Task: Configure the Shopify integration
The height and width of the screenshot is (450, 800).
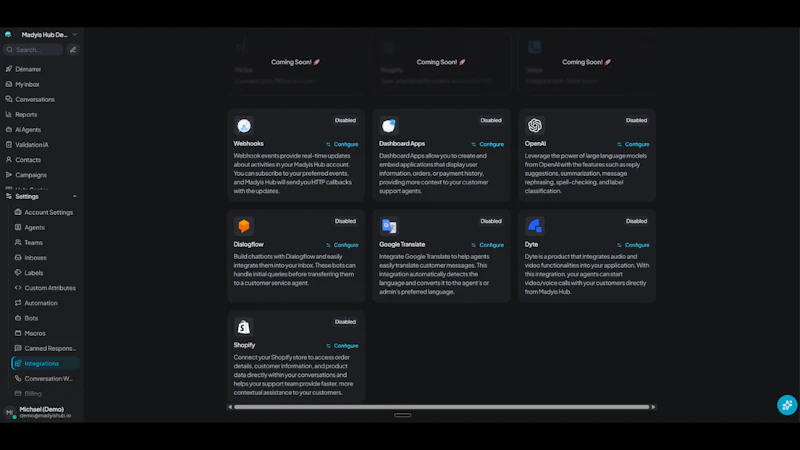Action: pyautogui.click(x=342, y=345)
